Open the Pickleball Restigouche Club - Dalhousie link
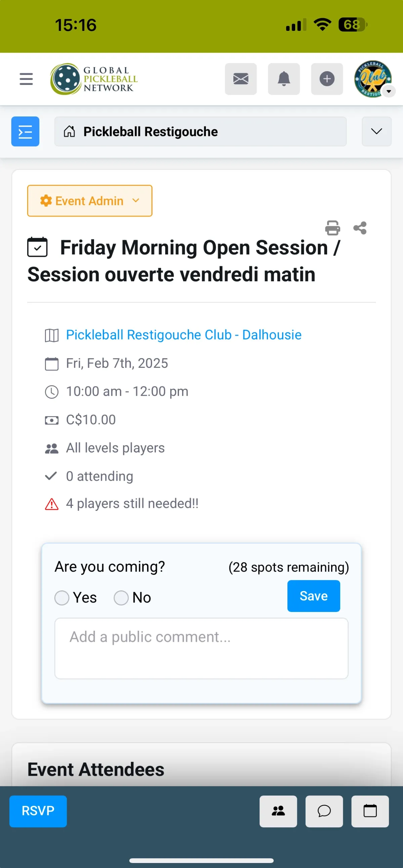403x868 pixels. (183, 335)
